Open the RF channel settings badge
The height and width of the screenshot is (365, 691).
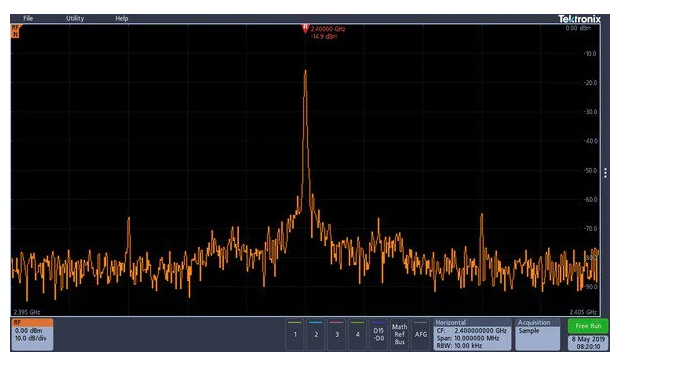(x=33, y=335)
